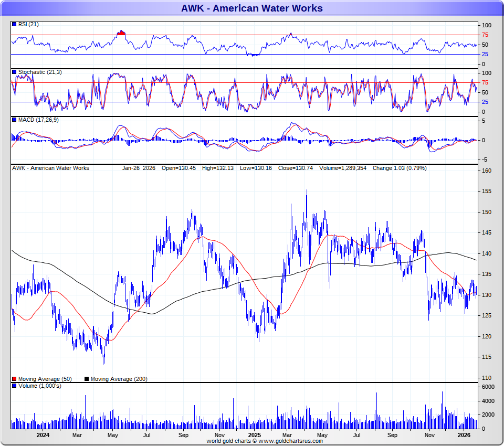504x446 pixels.
Task: Click the 110 price axis label
Action: 487,378
